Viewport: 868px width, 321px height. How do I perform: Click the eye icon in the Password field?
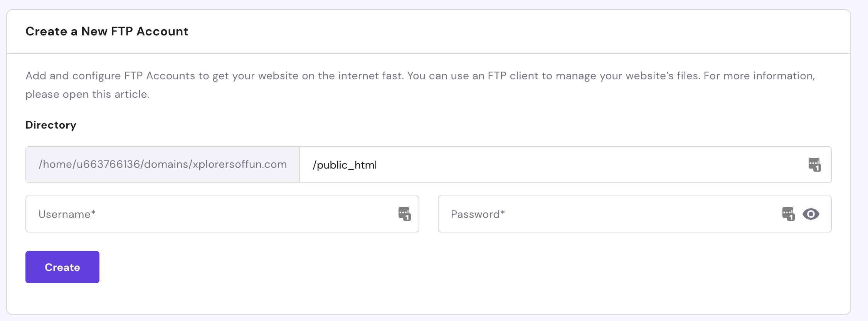click(812, 214)
